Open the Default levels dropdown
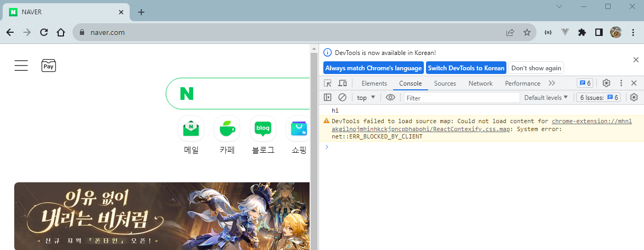Viewport: 644px width, 250px height. point(546,97)
